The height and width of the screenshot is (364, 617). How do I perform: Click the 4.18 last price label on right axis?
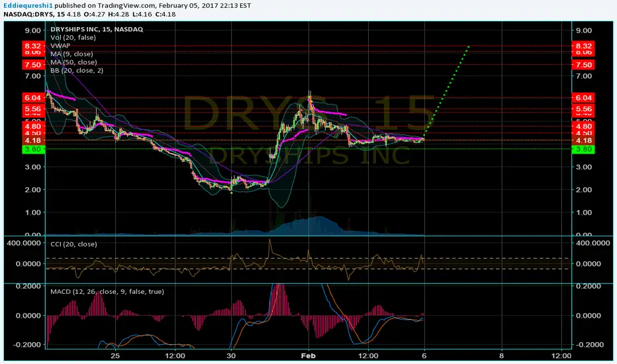[583, 140]
